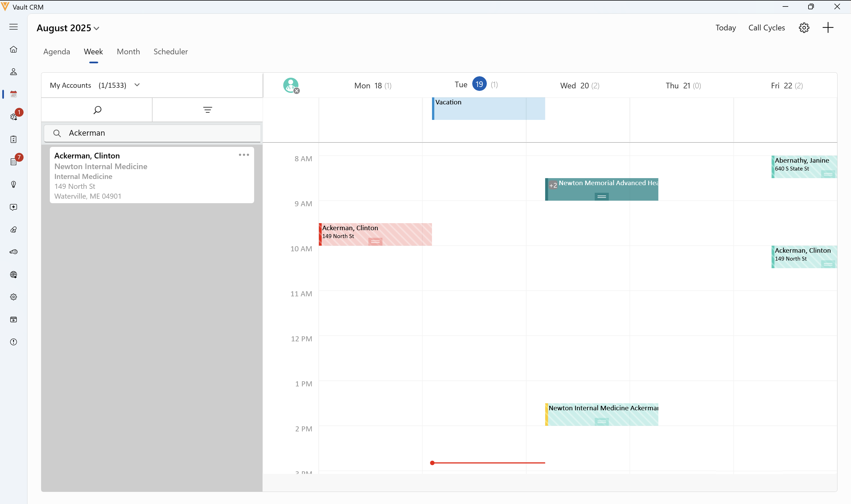Image resolution: width=851 pixels, height=504 pixels.
Task: Toggle the teal user avatar filter
Action: [x=291, y=85]
